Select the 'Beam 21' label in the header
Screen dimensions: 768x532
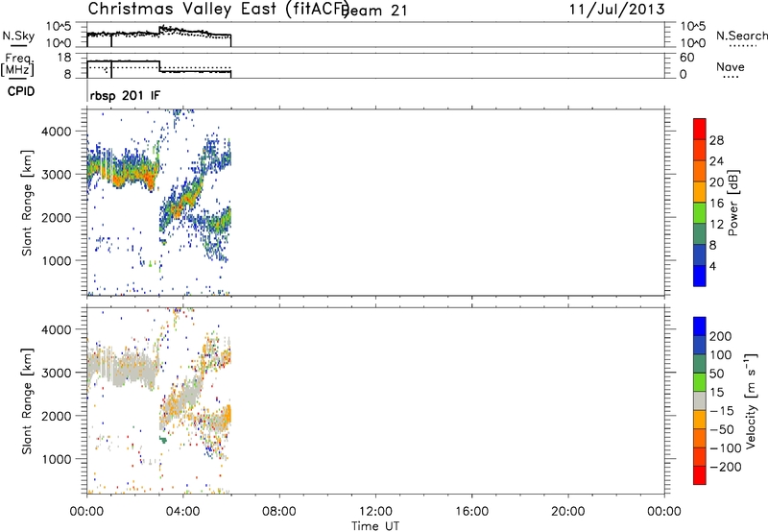[x=374, y=11]
